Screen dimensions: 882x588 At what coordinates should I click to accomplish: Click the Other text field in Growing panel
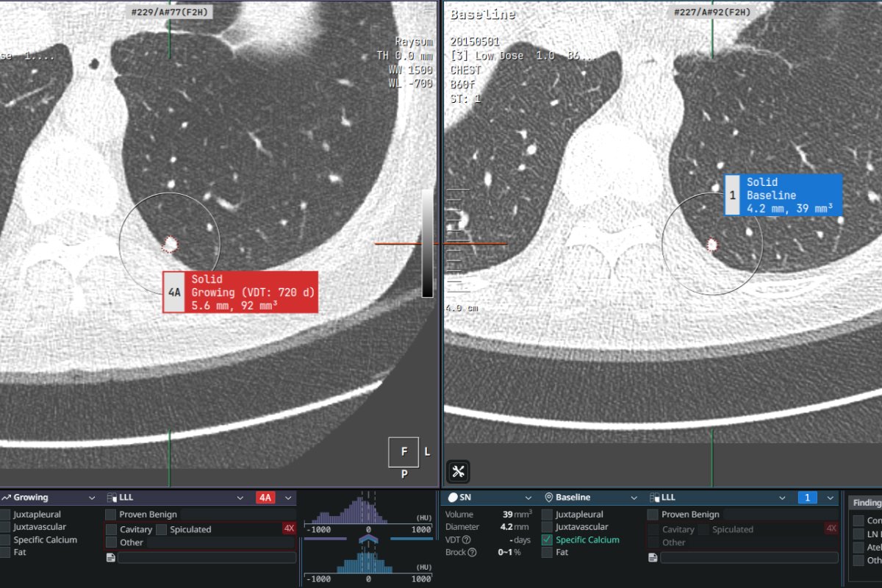click(221, 542)
